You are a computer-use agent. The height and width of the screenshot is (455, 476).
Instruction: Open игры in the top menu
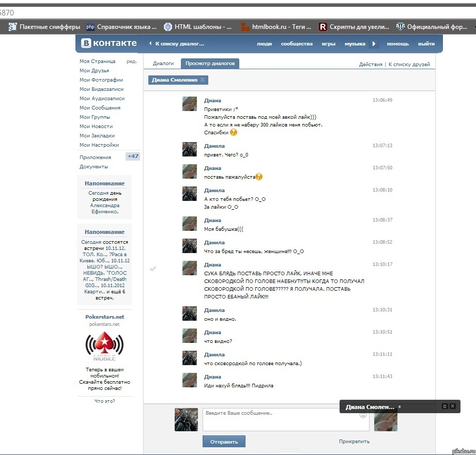click(x=329, y=44)
